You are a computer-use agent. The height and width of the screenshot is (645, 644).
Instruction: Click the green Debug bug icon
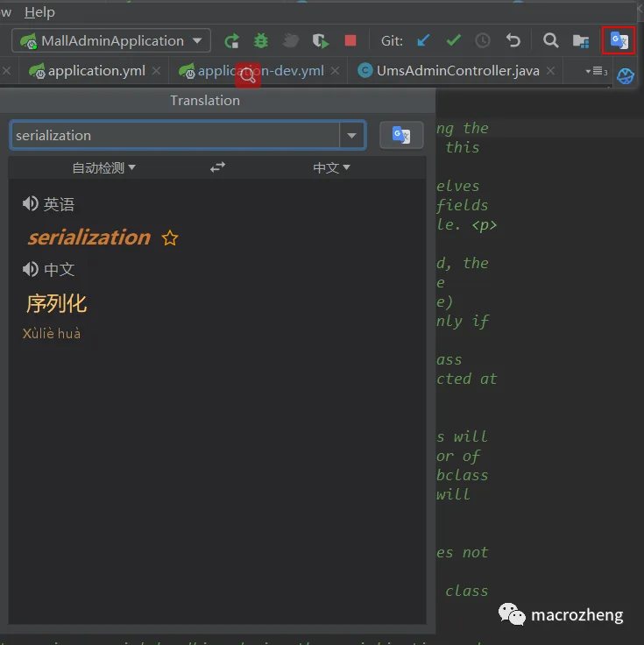point(261,40)
